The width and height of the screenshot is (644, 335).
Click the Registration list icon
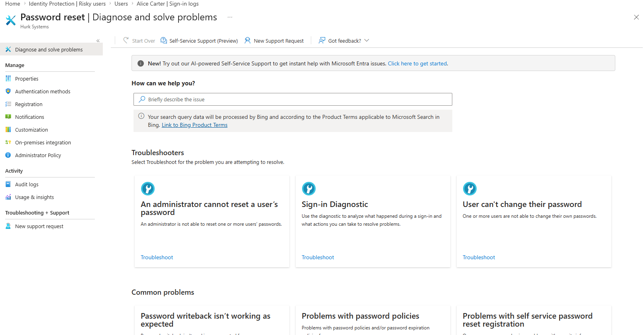(x=8, y=104)
